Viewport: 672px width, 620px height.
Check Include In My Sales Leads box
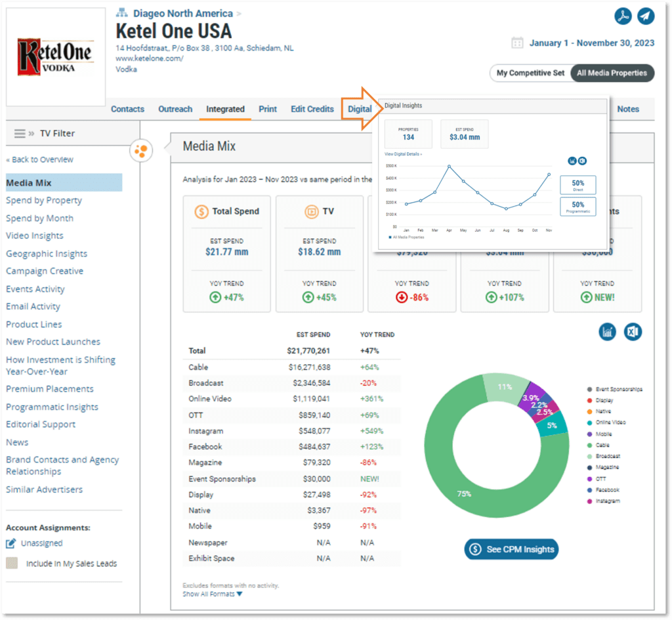(x=12, y=563)
